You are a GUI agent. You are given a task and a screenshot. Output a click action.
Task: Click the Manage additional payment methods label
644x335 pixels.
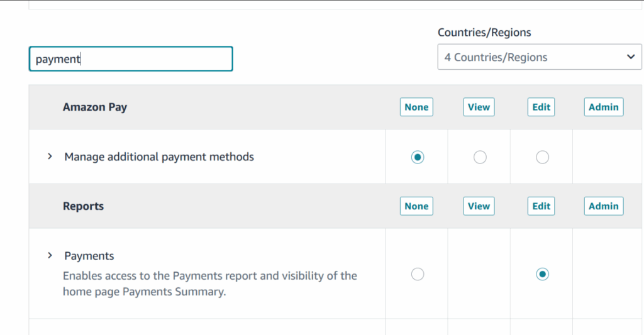pos(159,157)
